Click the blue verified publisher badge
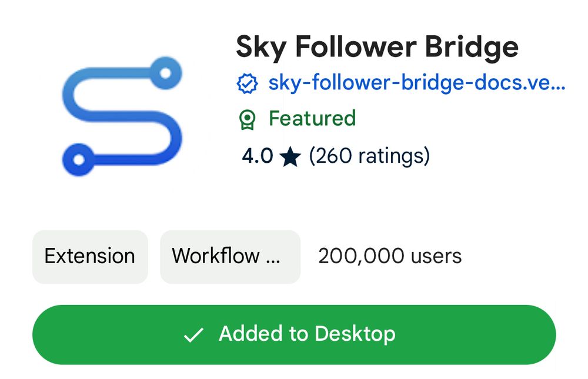The height and width of the screenshot is (379, 588). [248, 84]
